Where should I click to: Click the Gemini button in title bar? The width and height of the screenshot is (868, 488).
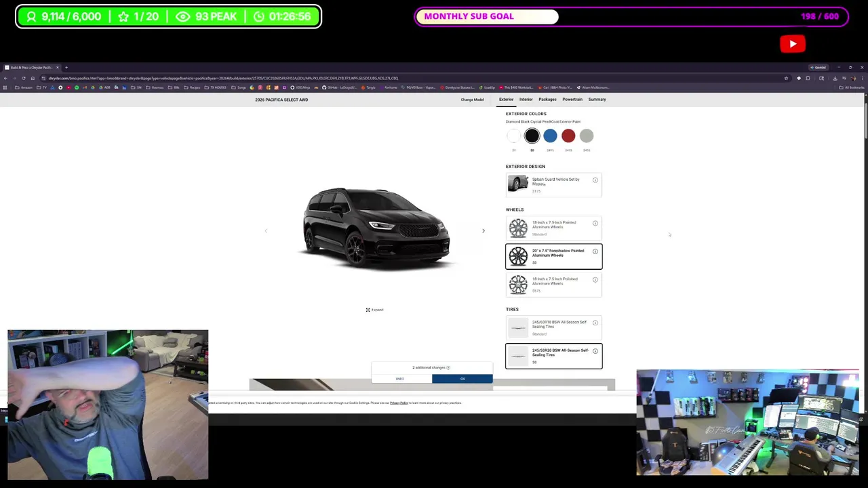818,68
